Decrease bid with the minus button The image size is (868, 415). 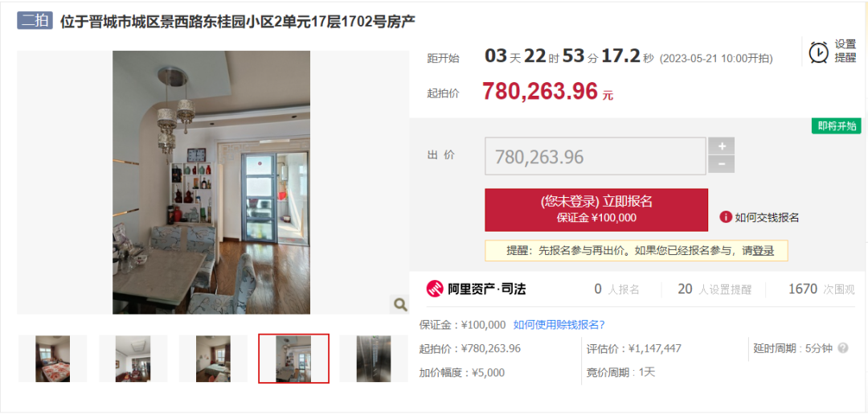721,165
